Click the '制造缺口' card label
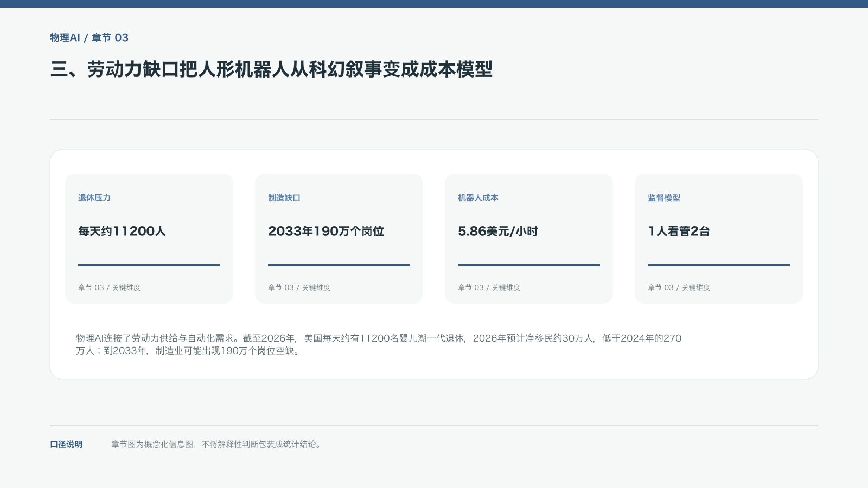This screenshot has height=488, width=868. (284, 198)
